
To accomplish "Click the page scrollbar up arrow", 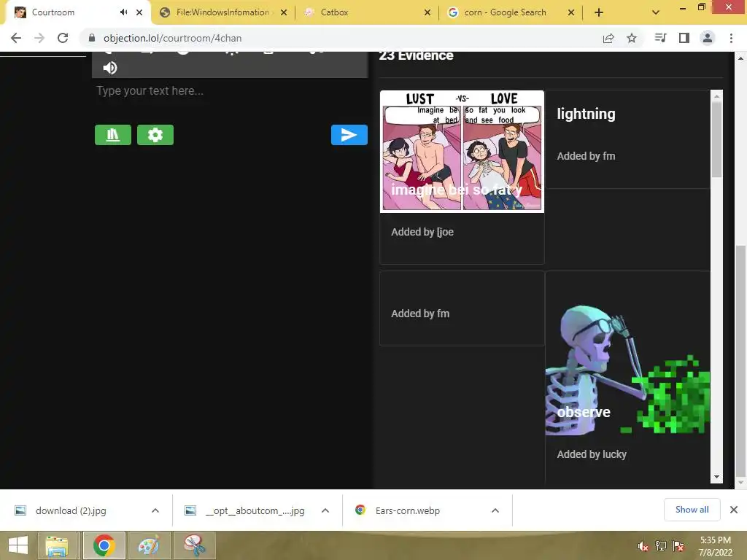I will click(740, 58).
